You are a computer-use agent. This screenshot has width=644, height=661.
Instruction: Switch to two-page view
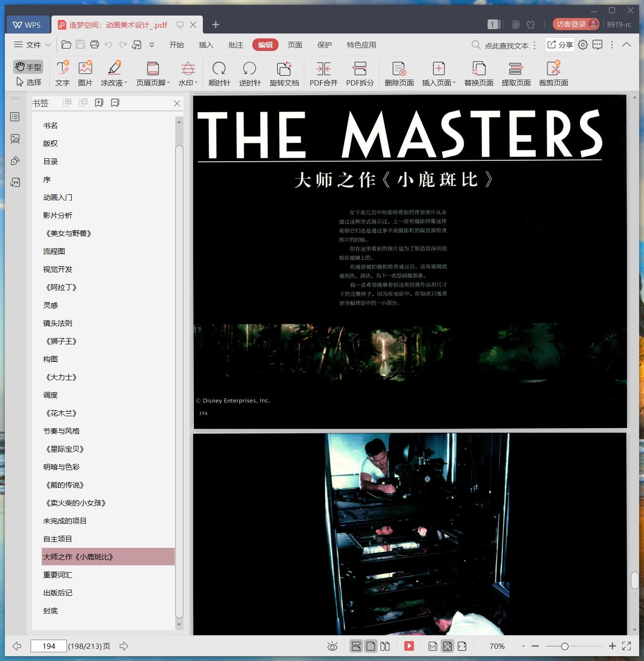tap(385, 646)
